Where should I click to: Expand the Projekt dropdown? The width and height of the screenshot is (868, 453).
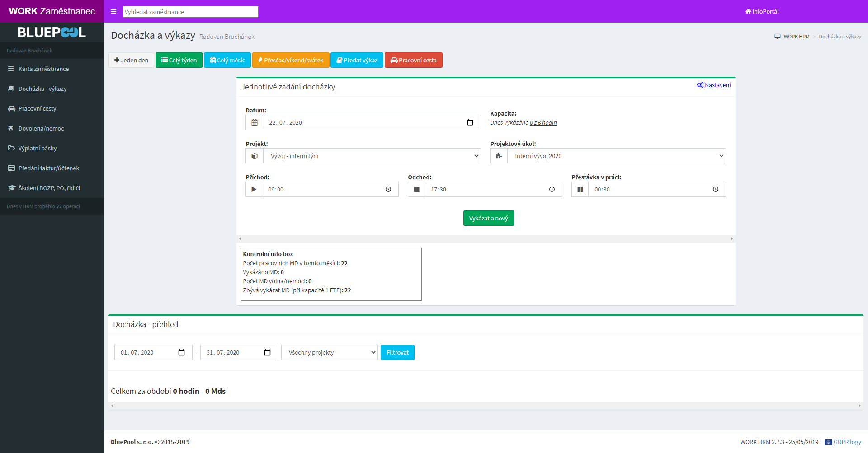coord(372,156)
